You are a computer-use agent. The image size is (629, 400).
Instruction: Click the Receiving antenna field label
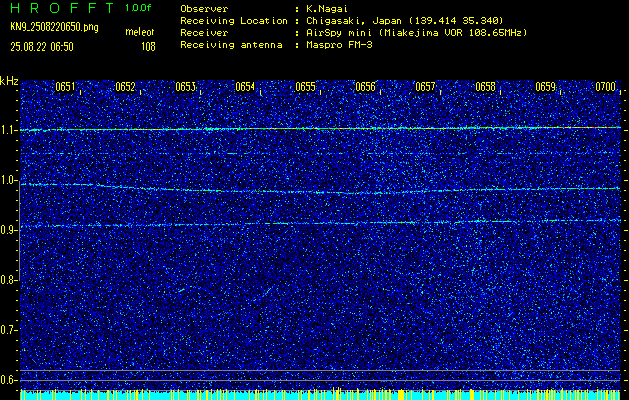click(x=231, y=45)
